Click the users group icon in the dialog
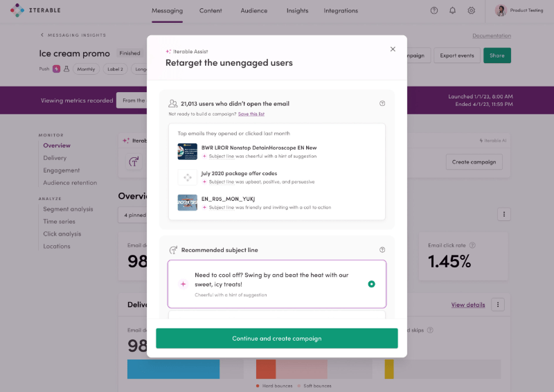This screenshot has width=554, height=392. click(x=172, y=103)
